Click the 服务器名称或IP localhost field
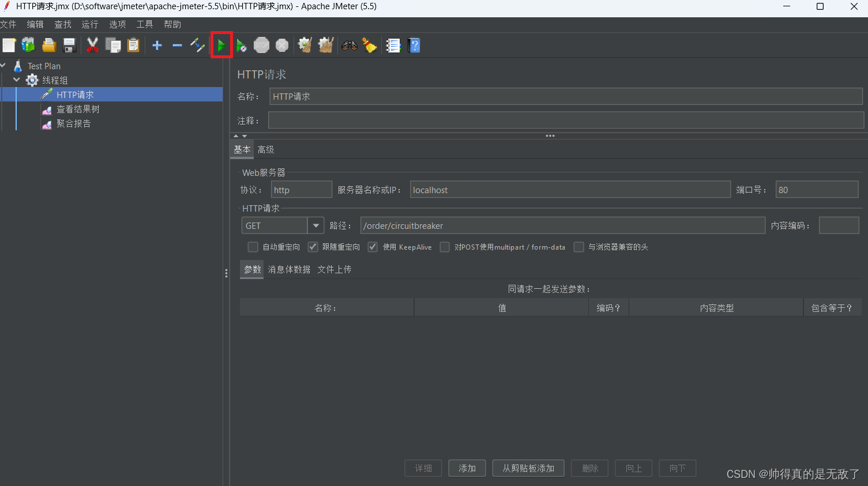 [570, 190]
